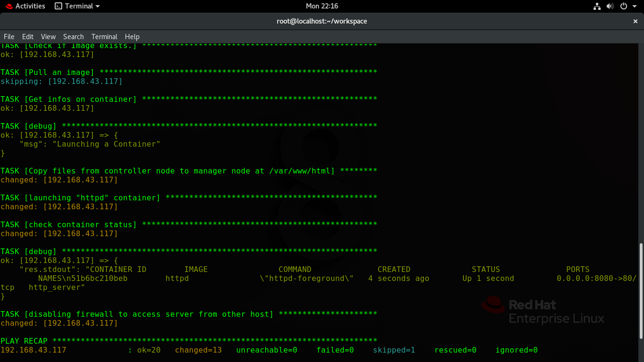Open the Search menu
The width and height of the screenshot is (644, 362).
pyautogui.click(x=74, y=36)
